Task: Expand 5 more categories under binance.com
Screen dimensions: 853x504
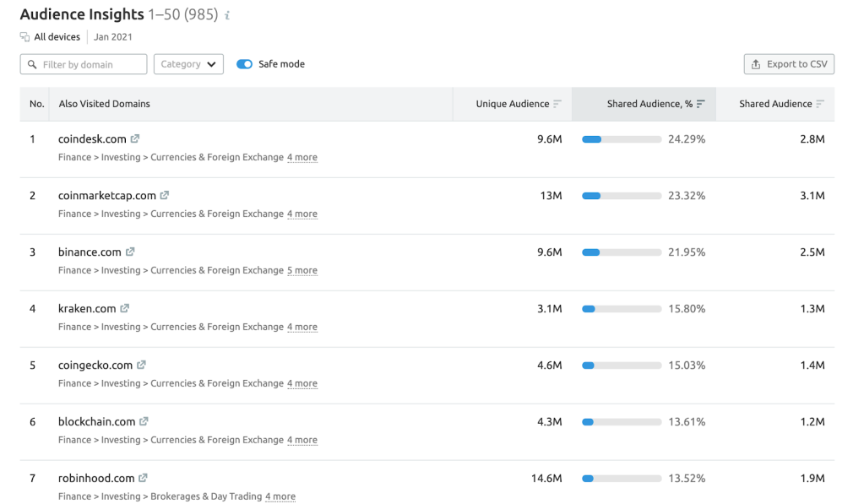Action: 302,270
